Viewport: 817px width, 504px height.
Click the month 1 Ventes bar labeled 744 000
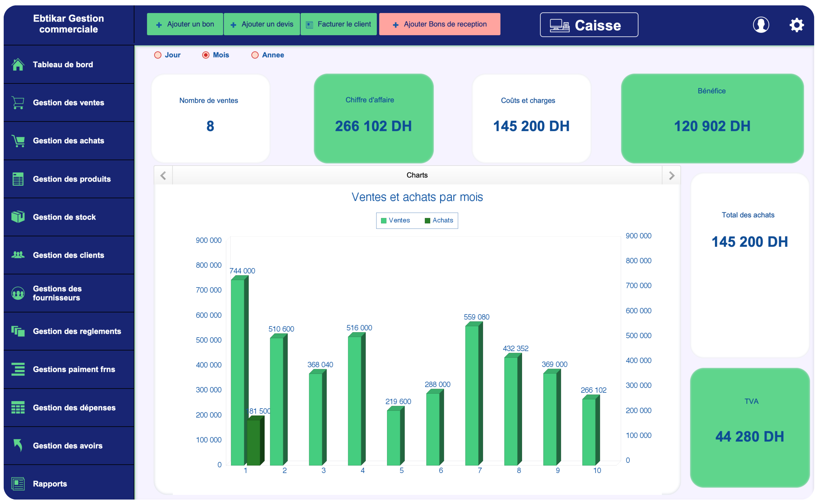click(240, 371)
